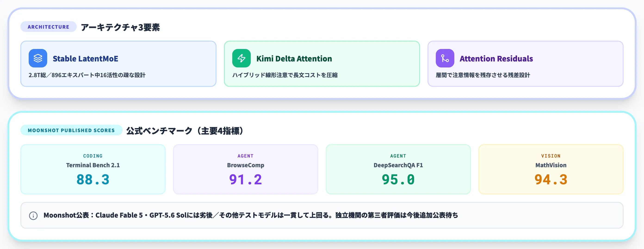
Task: Select the AGENT label above DeepSearchQA F1
Action: tap(398, 156)
